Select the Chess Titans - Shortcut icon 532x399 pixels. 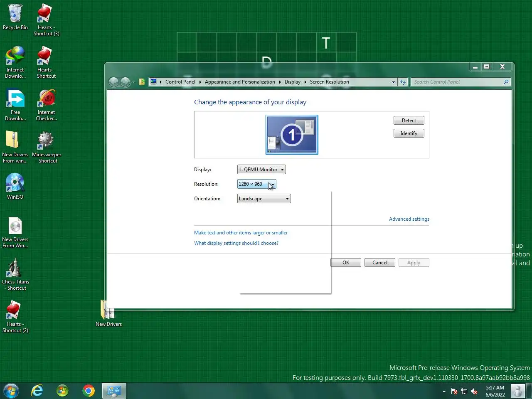click(15, 274)
